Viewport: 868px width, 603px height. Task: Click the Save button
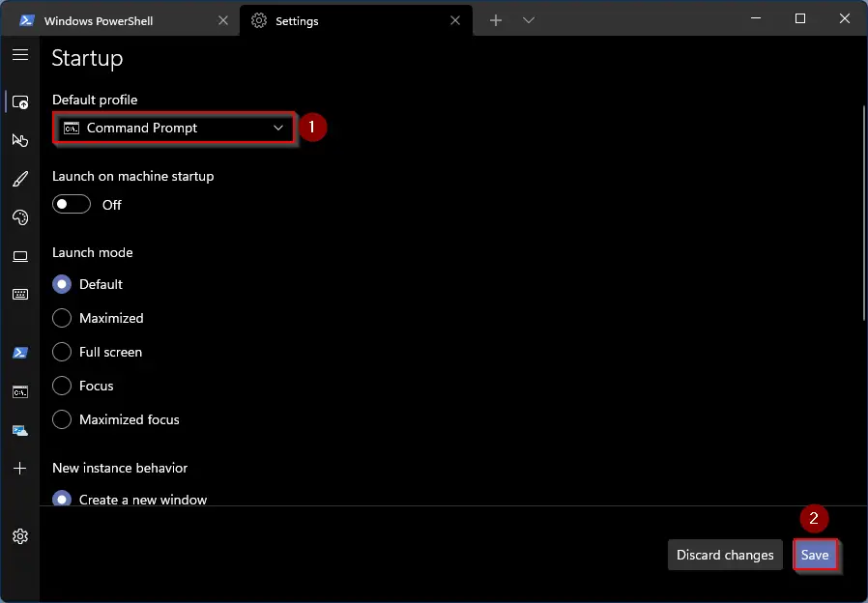pos(815,555)
